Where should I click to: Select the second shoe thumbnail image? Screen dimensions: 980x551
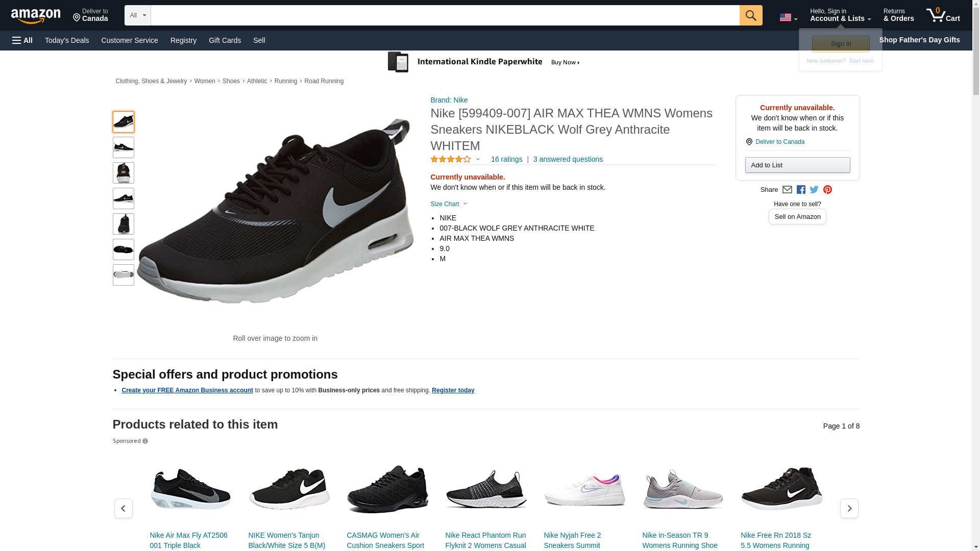coord(123,147)
